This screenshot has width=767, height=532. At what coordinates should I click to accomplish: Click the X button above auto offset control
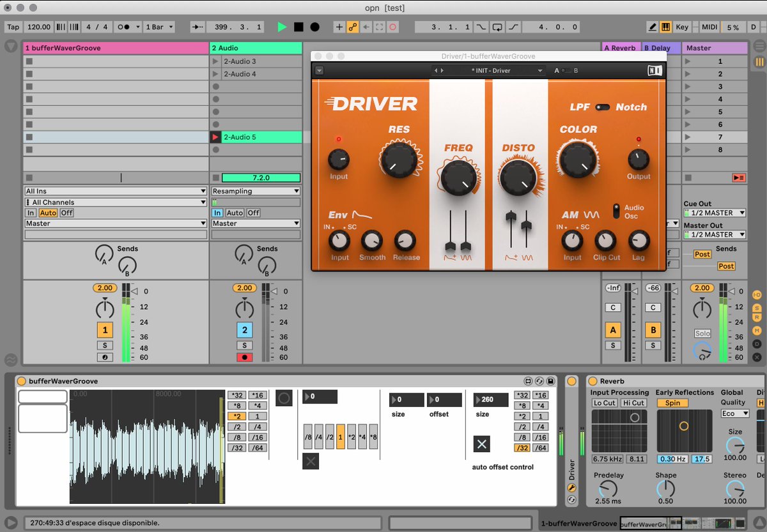click(x=482, y=444)
